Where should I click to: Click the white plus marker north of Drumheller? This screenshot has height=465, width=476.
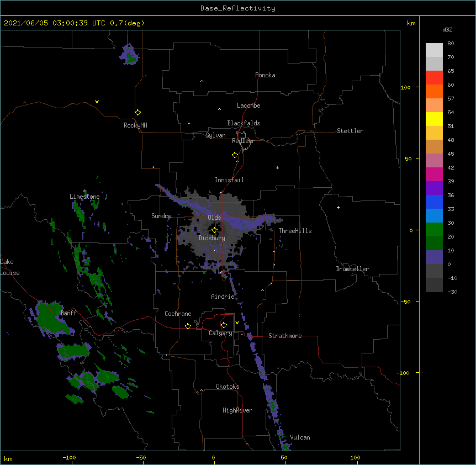[x=338, y=207]
